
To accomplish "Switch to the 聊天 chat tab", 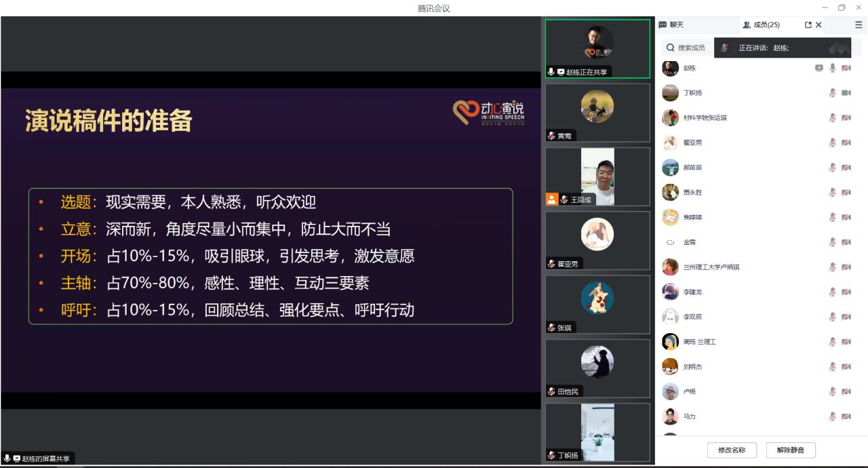I will coord(671,25).
